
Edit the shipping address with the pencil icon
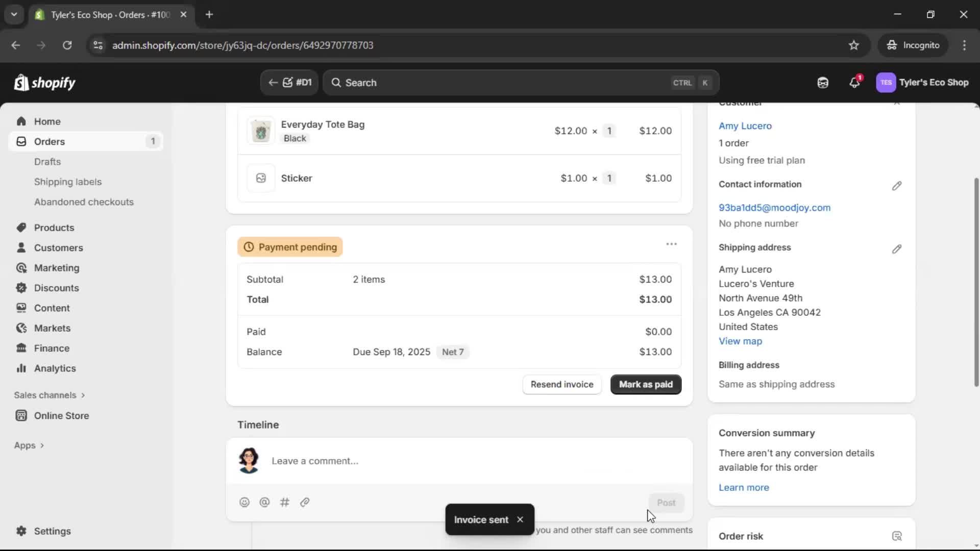[x=897, y=249]
